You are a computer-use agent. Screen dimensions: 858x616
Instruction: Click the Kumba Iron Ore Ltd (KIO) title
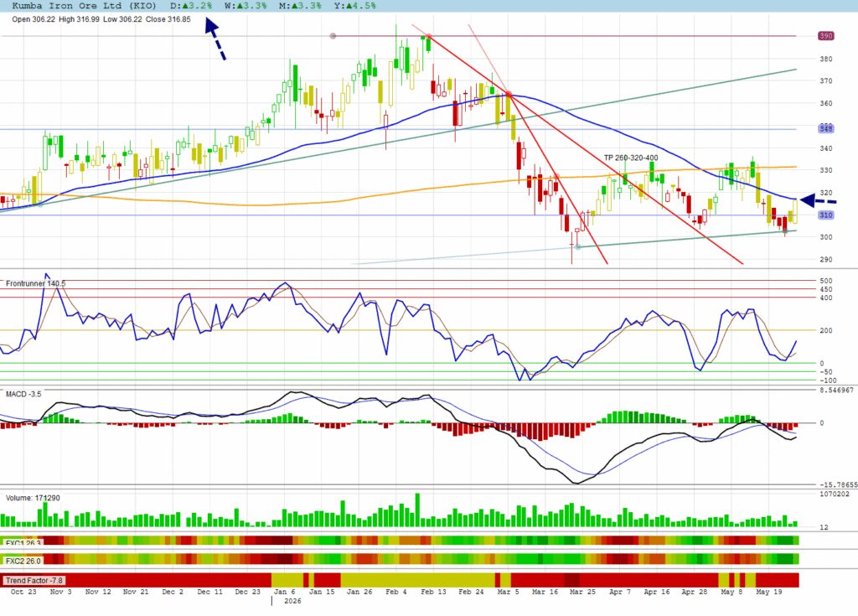tap(84, 6)
